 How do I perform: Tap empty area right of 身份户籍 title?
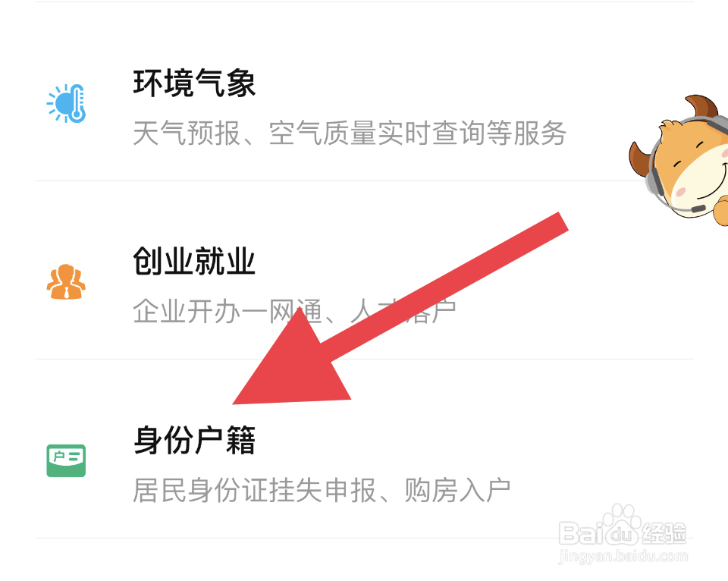tap(464, 440)
